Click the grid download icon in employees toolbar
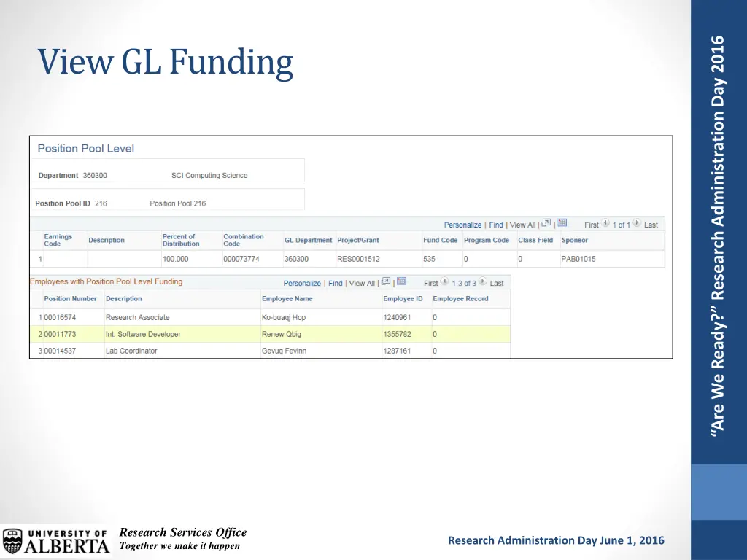The width and height of the screenshot is (747, 560). (x=402, y=281)
